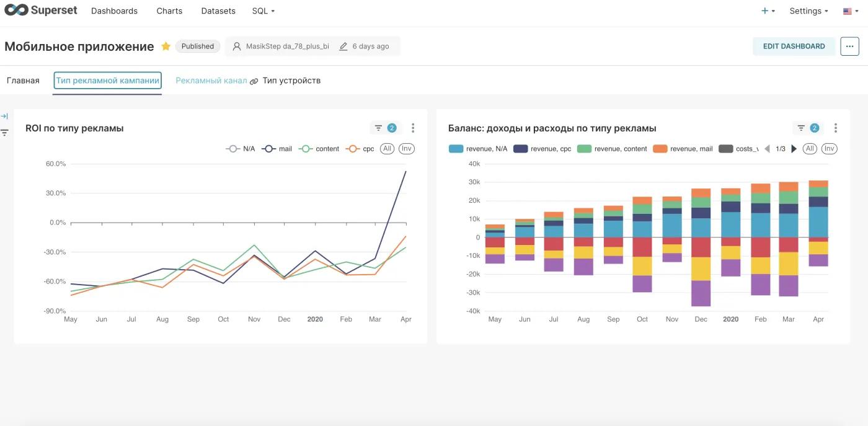This screenshot has height=426, width=868.
Task: Open the dashboard more-options ellipsis button
Action: click(x=849, y=46)
